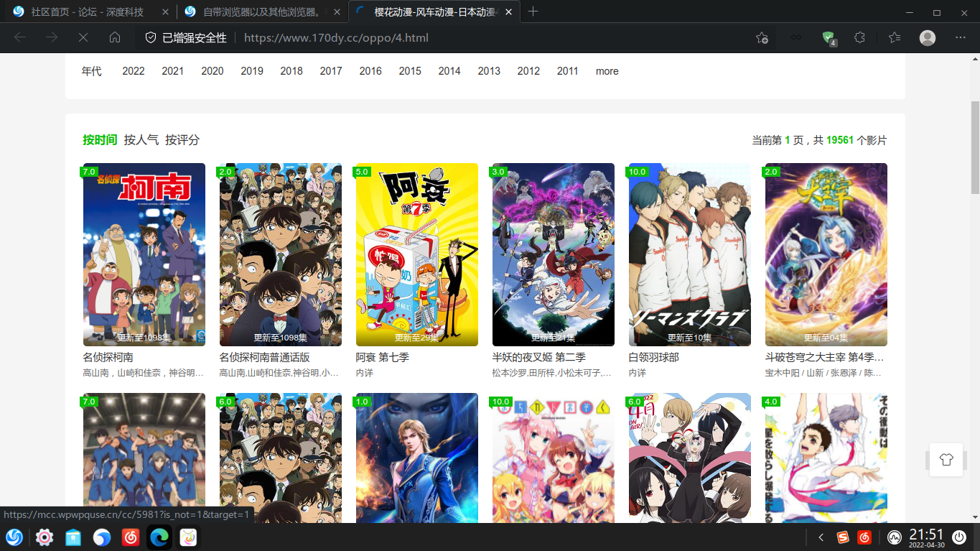Close the 樱花动漫 tab
Screen dimensions: 980x551
(509, 12)
